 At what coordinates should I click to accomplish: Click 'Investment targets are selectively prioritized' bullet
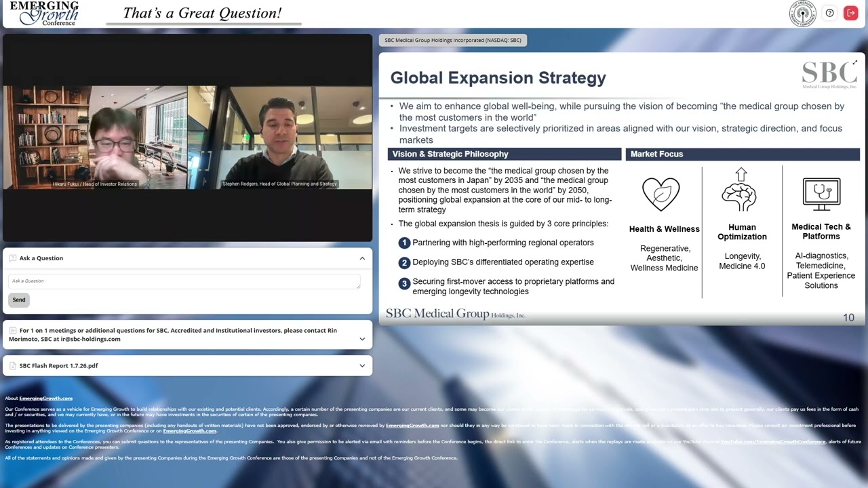tap(620, 134)
